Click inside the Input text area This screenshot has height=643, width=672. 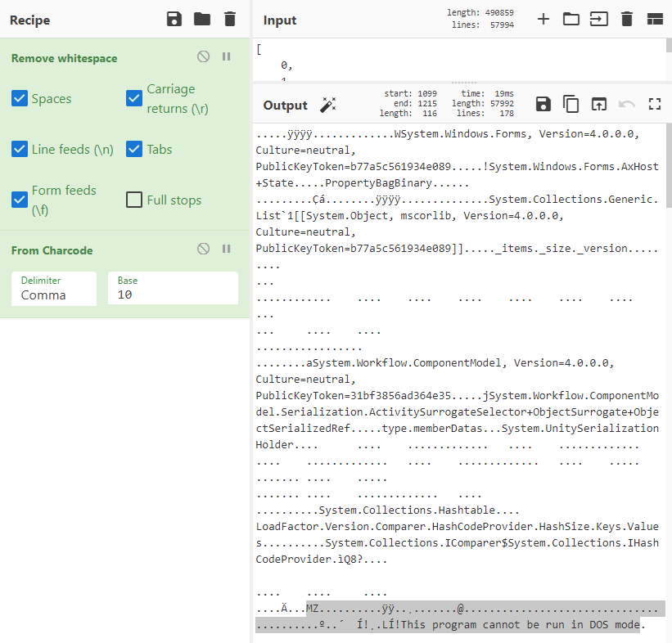click(x=459, y=60)
